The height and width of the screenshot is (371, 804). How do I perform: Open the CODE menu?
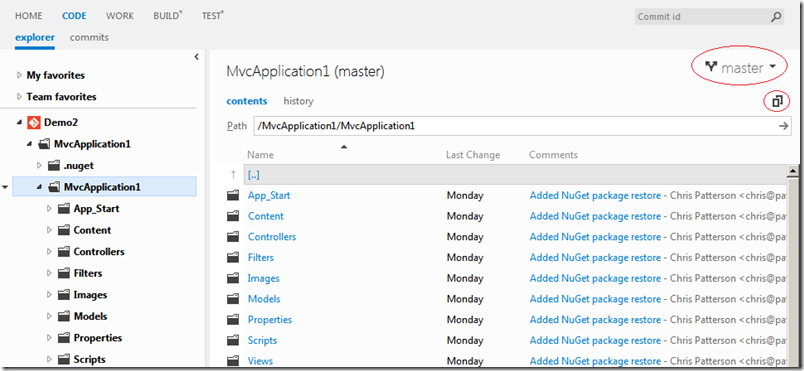(74, 16)
